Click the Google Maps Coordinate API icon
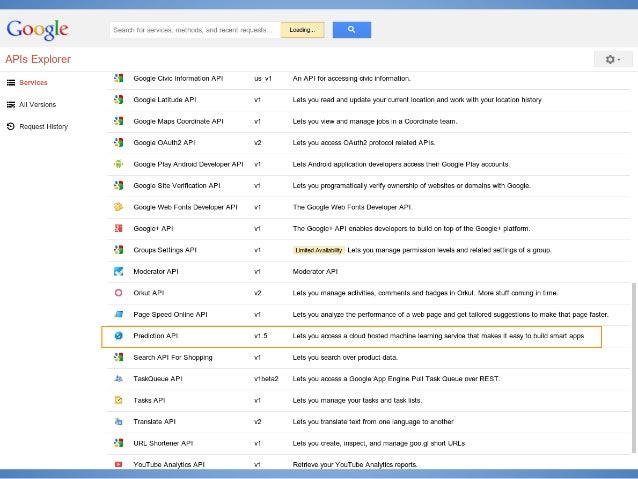638x479 pixels. [x=118, y=121]
